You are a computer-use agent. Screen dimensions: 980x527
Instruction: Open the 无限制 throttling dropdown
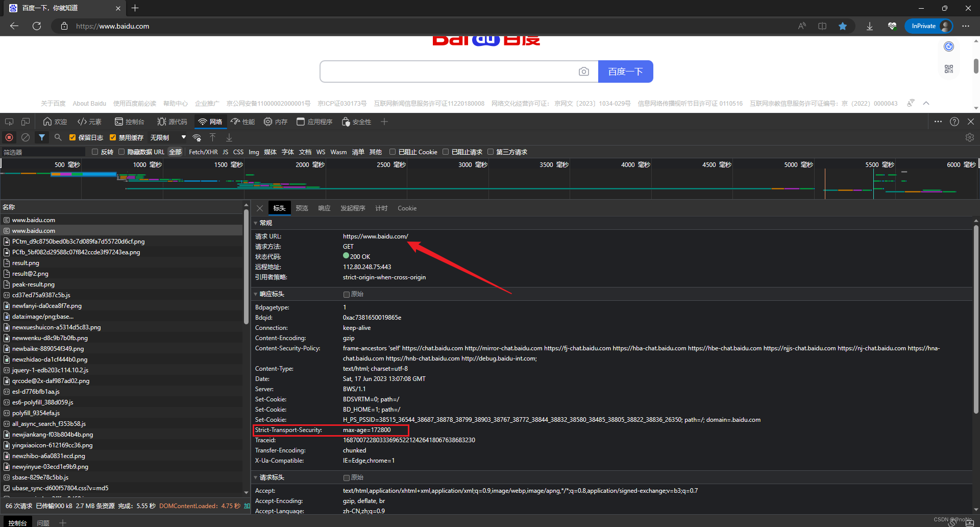point(168,137)
